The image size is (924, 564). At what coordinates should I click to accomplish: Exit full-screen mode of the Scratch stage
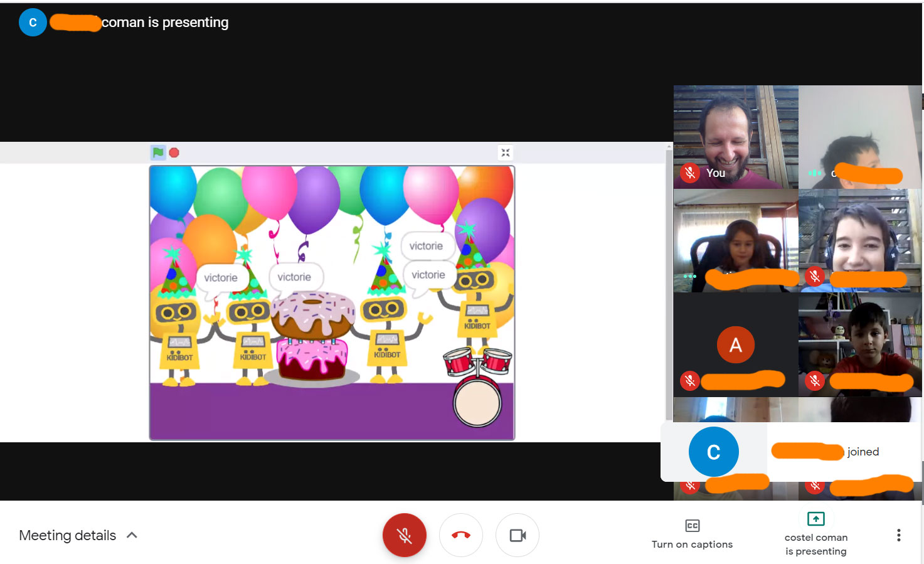(506, 152)
